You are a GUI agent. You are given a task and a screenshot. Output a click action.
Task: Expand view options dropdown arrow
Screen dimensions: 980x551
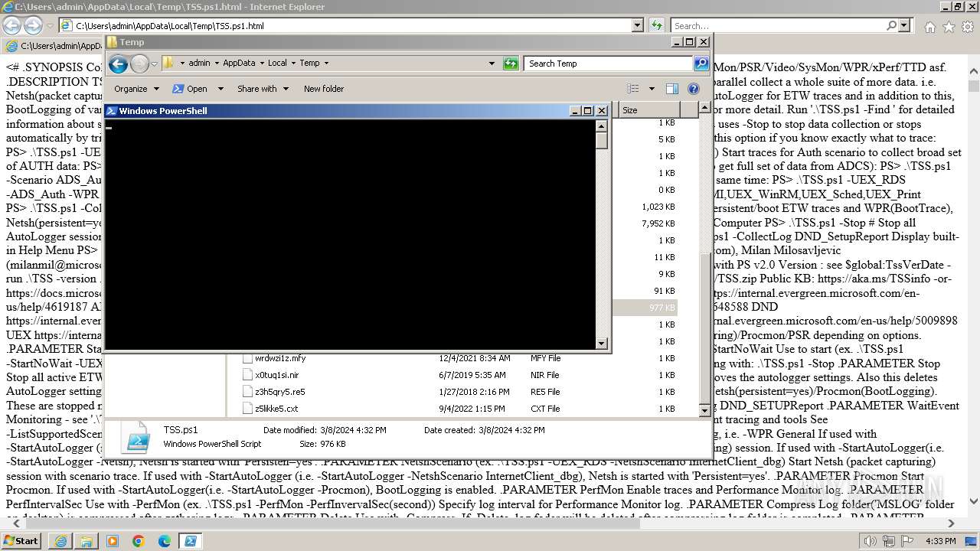(652, 89)
